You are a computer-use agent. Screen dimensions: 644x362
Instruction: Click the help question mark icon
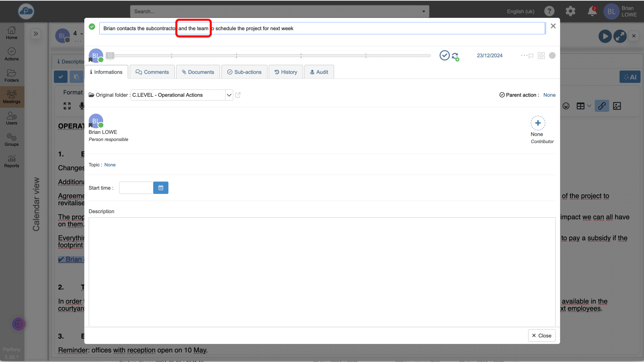tap(549, 11)
